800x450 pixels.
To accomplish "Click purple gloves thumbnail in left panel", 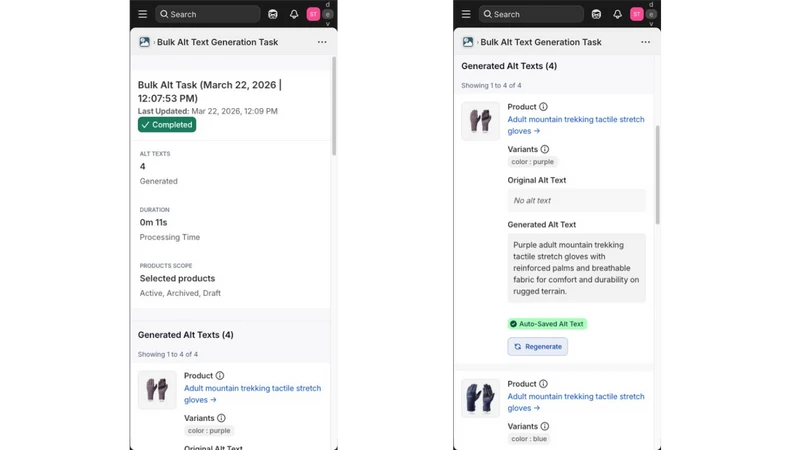I will tap(157, 390).
